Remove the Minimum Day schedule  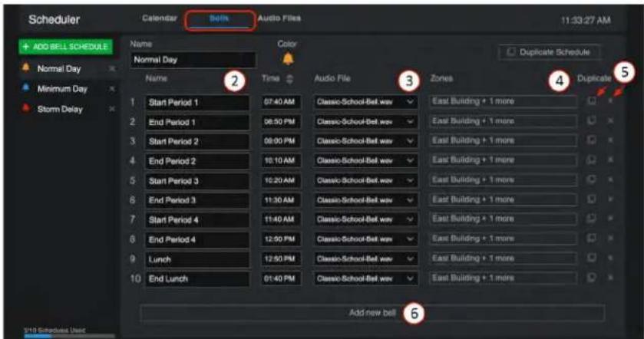point(112,89)
